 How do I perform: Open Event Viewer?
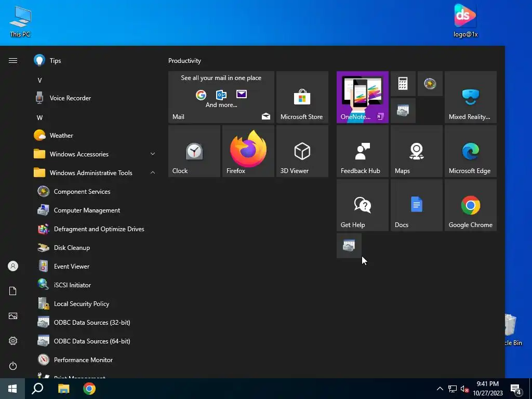(95, 266)
